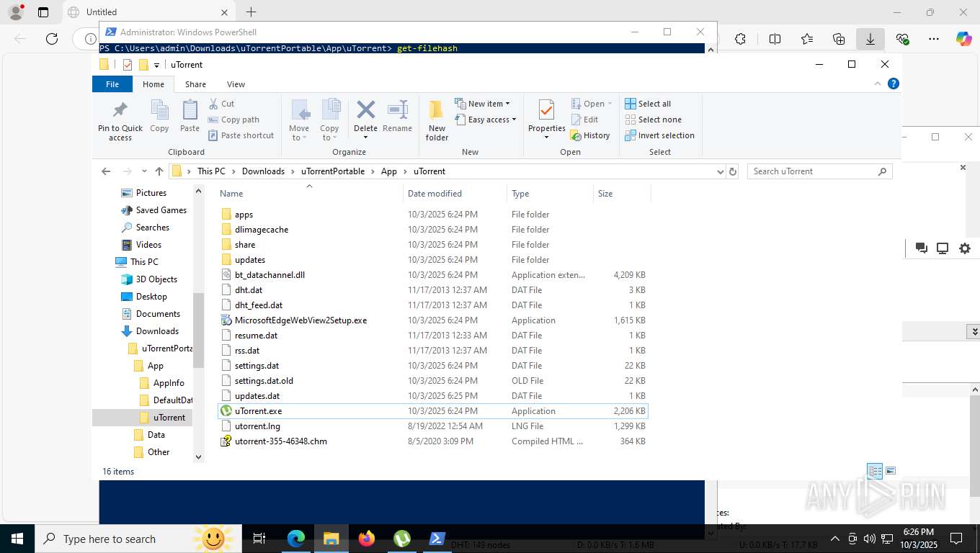Screen dimensions: 980x553
Task: Click Invert selection
Action: (x=659, y=135)
